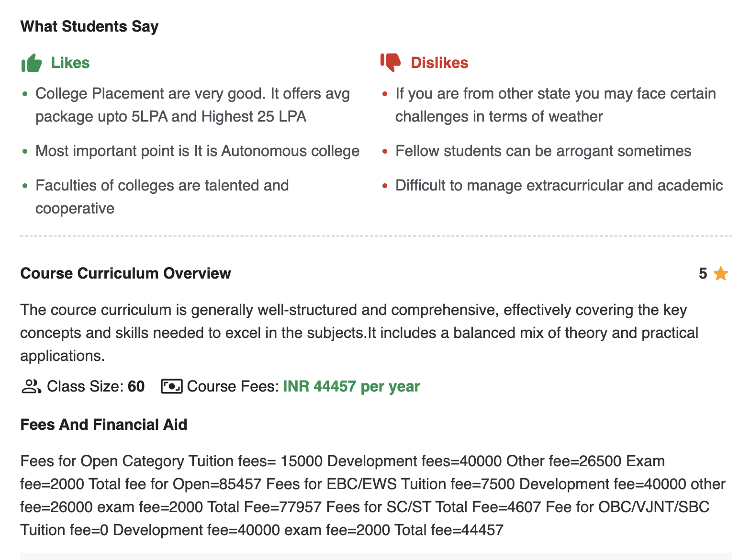Click the orange star rating icon
This screenshot has width=739, height=560.
(720, 274)
